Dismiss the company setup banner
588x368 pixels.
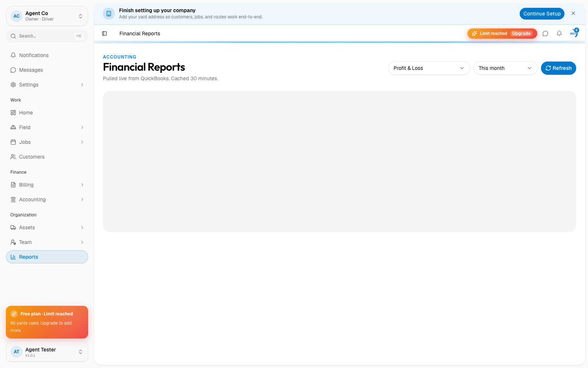click(x=573, y=13)
